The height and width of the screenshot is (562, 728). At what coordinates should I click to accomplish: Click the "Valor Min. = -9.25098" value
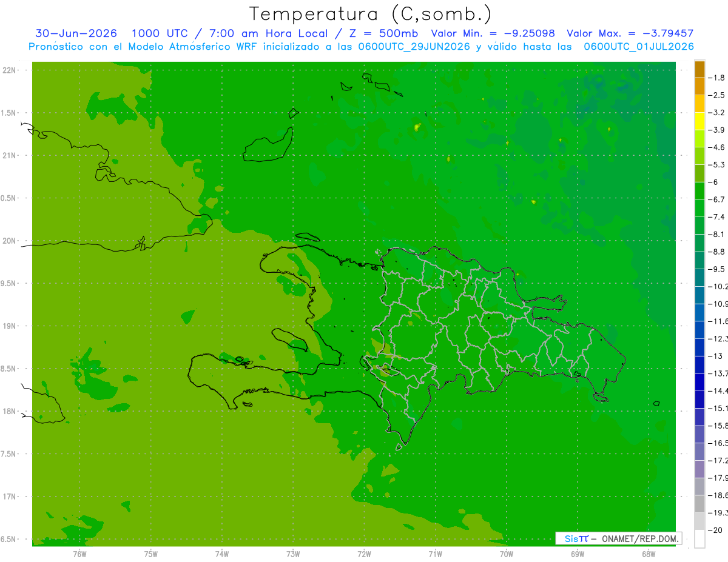[x=493, y=33]
